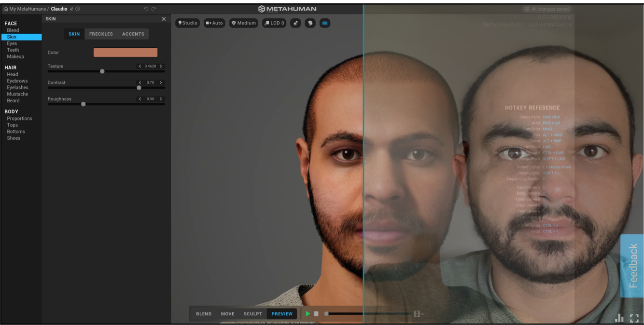Viewport: 644px width, 325px height.
Task: Open the LOD 0 level selector
Action: pyautogui.click(x=274, y=23)
